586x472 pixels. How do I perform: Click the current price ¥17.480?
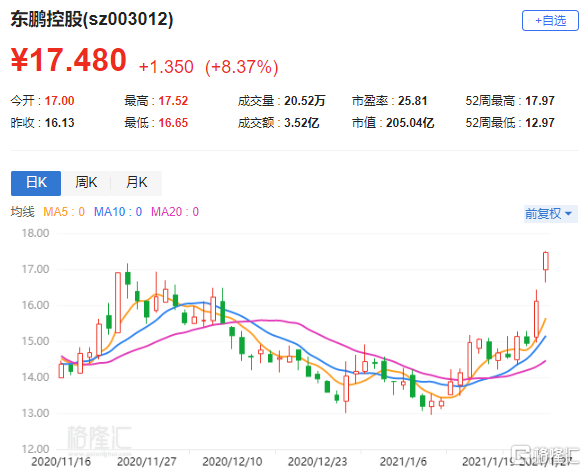[69, 60]
